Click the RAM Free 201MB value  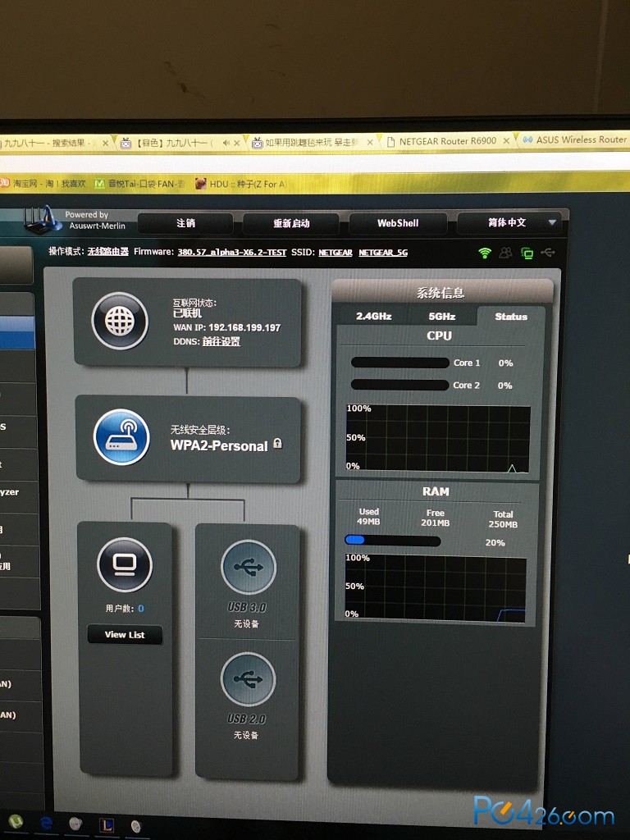(x=435, y=523)
